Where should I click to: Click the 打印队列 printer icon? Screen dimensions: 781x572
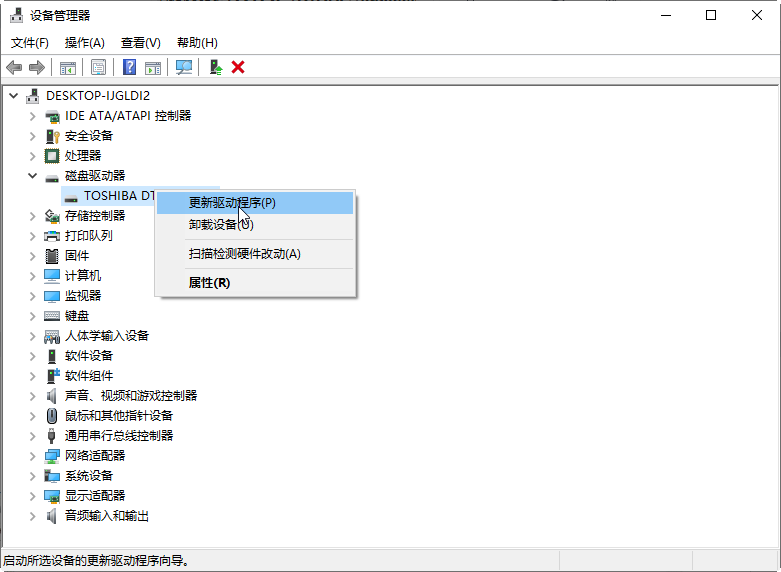tap(52, 236)
